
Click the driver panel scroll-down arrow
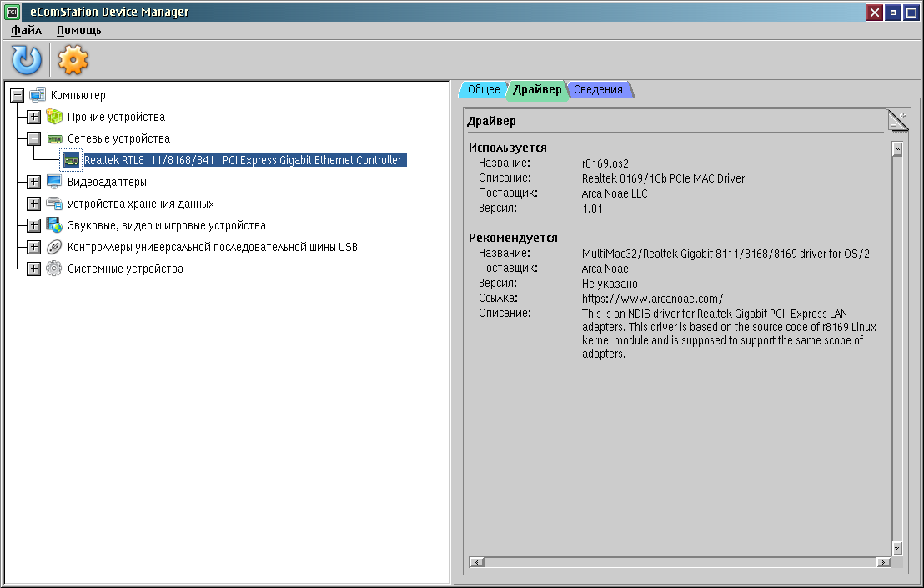coord(896,549)
